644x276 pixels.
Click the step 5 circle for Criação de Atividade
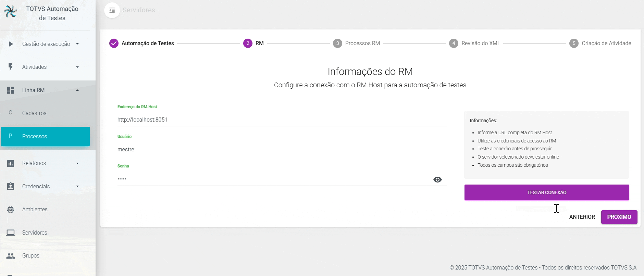(x=574, y=43)
